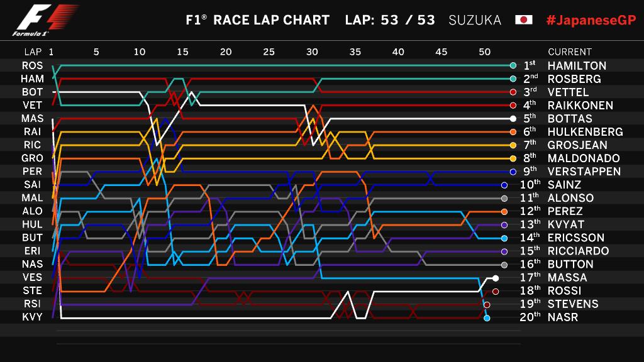The image size is (644, 362).
Task: Click lap 15 on the axis
Action: [182, 52]
